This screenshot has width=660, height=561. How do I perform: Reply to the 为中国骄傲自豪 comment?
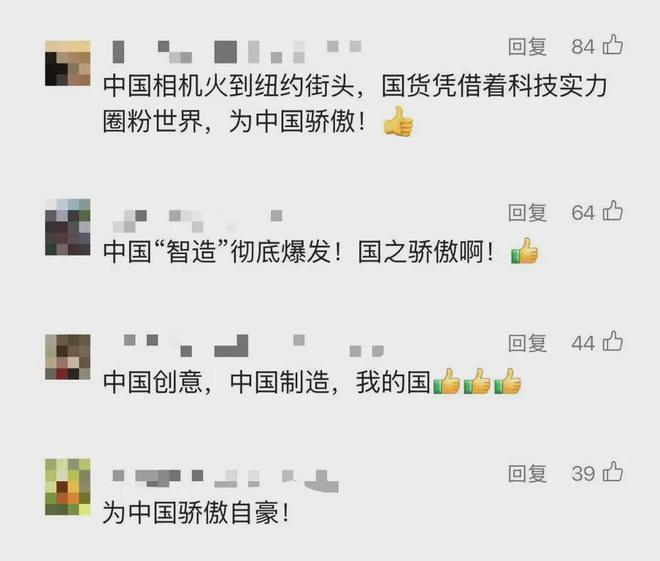pos(527,473)
